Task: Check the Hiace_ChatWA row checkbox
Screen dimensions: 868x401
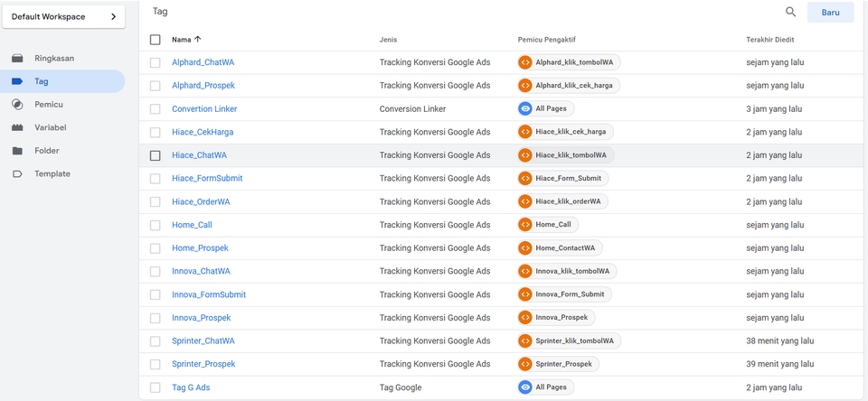Action: [155, 155]
